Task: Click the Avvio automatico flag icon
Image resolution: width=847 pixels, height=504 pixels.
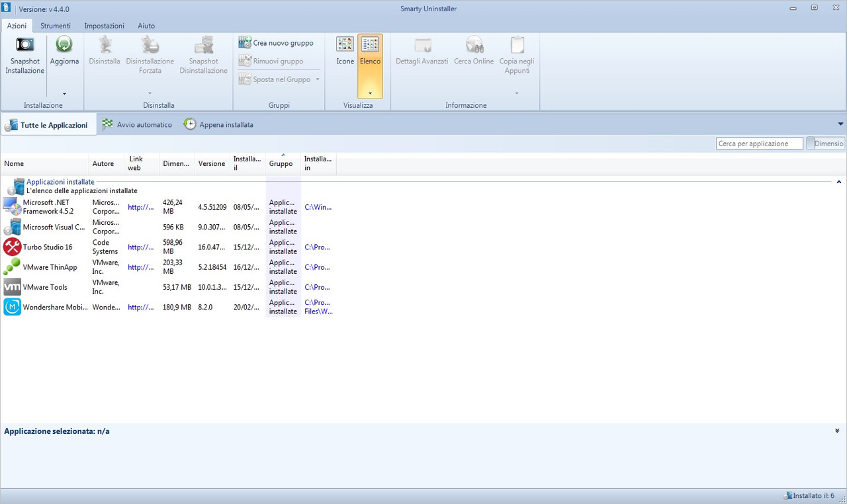Action: [107, 124]
